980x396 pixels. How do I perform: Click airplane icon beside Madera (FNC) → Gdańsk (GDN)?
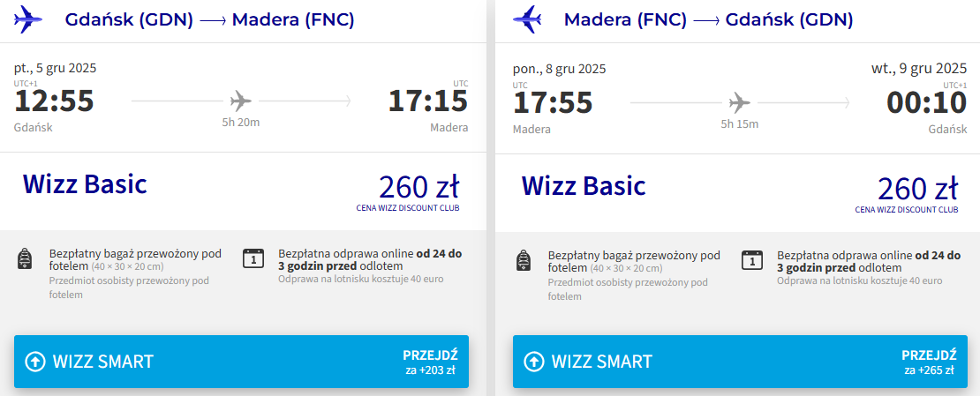(528, 19)
